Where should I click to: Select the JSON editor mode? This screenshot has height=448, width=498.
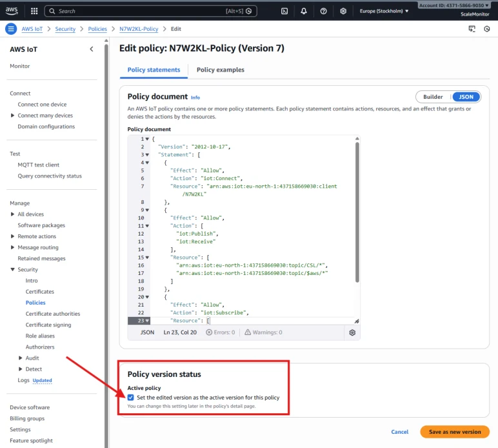click(466, 97)
